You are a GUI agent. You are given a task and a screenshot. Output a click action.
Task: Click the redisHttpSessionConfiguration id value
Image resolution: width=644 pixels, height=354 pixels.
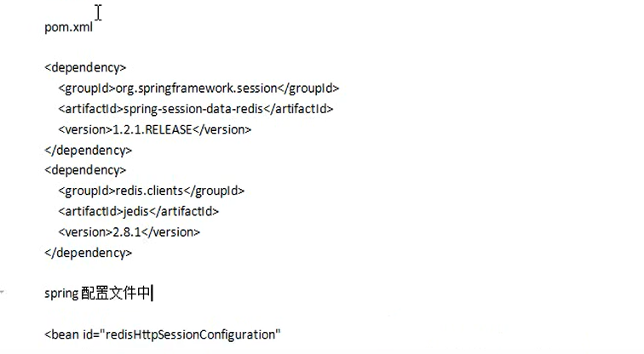point(193,334)
